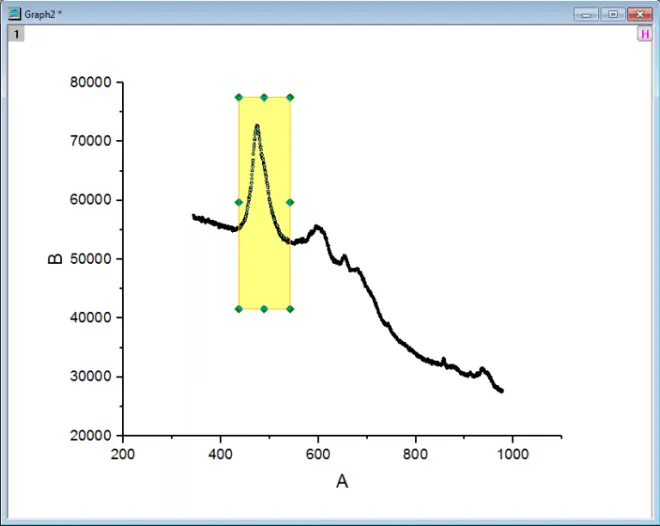The image size is (660, 526).
Task: Select layer 1 icon
Action: [x=16, y=34]
